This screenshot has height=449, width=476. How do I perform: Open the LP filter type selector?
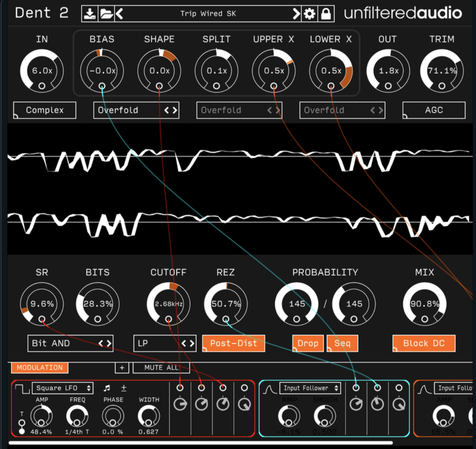pos(165,343)
